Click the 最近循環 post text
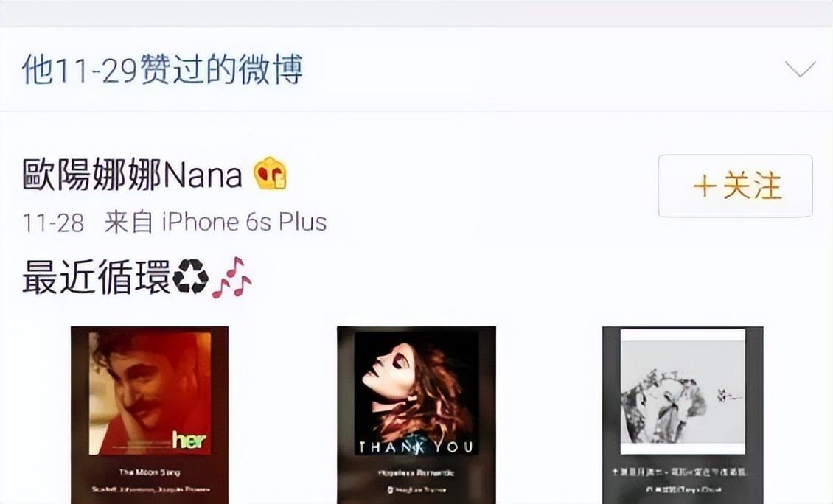The width and height of the screenshot is (833, 504). coord(96,277)
